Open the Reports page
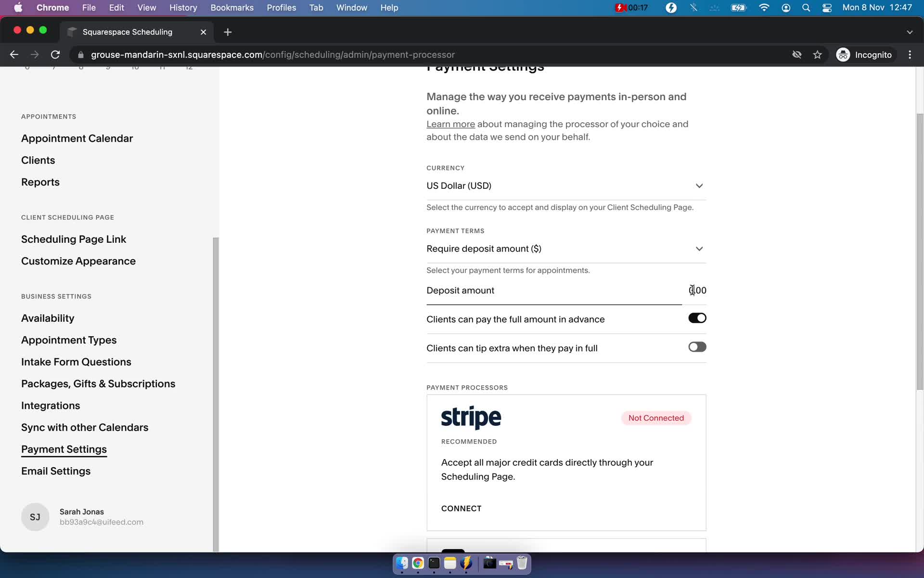This screenshot has height=578, width=924. 40,182
